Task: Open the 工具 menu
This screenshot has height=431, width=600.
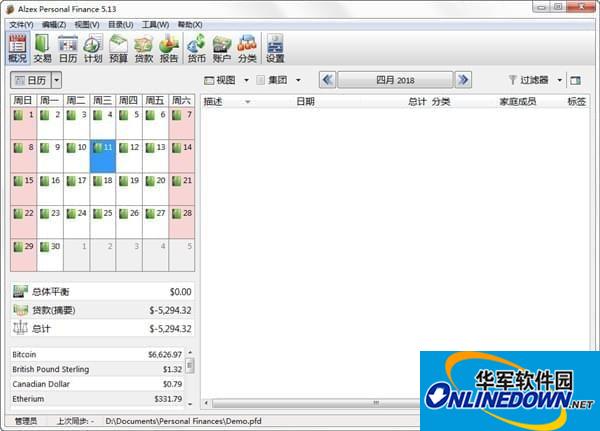Action: (155, 25)
